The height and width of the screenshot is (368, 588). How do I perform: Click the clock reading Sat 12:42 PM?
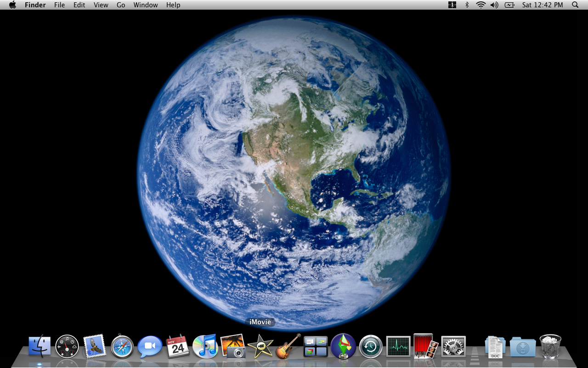click(x=543, y=5)
